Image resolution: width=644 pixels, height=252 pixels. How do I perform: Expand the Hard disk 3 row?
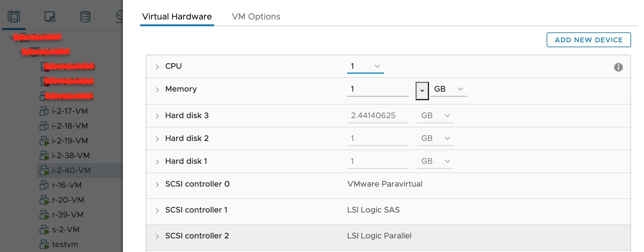click(x=157, y=116)
